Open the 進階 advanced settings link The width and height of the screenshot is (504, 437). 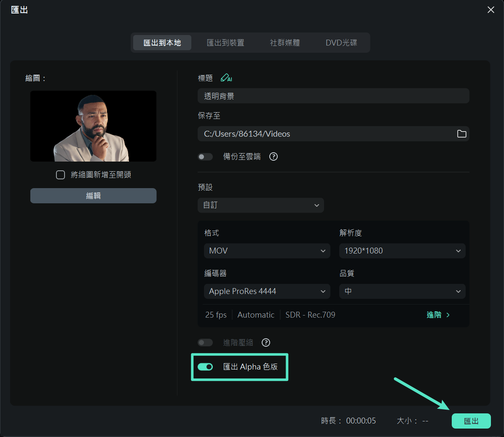pos(438,315)
